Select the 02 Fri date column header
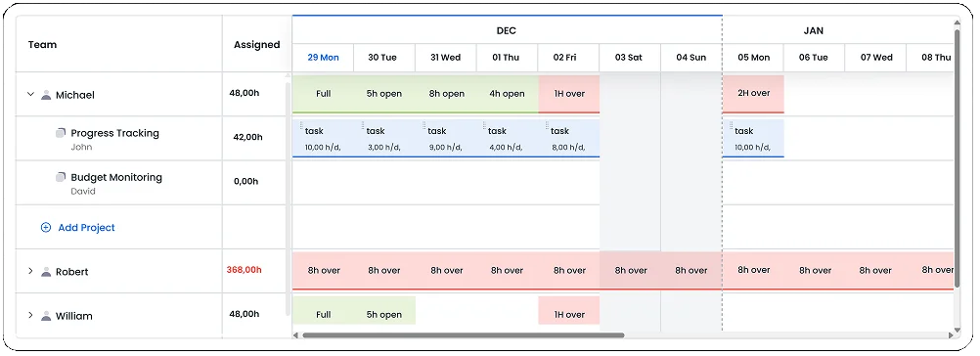This screenshot has width=980, height=356. coord(568,58)
